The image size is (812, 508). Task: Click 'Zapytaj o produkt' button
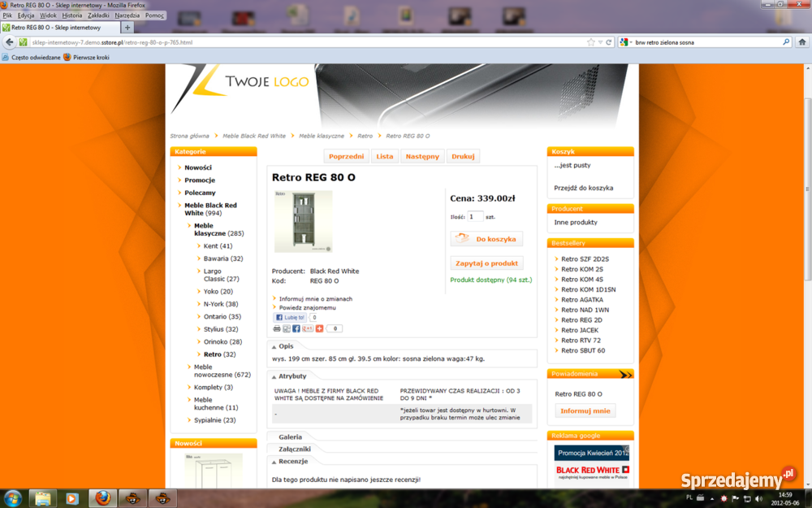pyautogui.click(x=486, y=263)
